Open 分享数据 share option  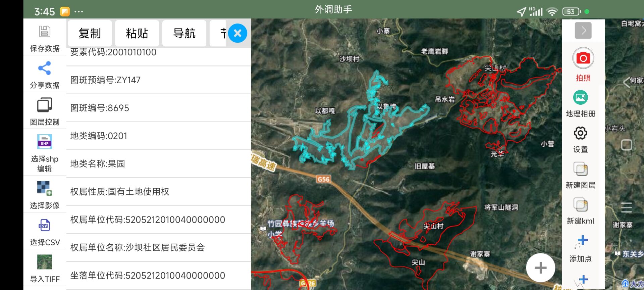click(45, 68)
